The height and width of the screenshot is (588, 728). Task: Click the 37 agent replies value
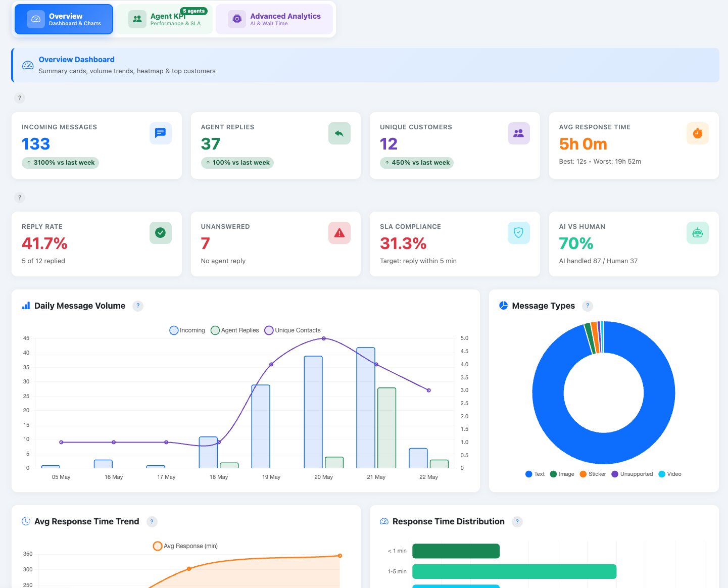click(211, 144)
